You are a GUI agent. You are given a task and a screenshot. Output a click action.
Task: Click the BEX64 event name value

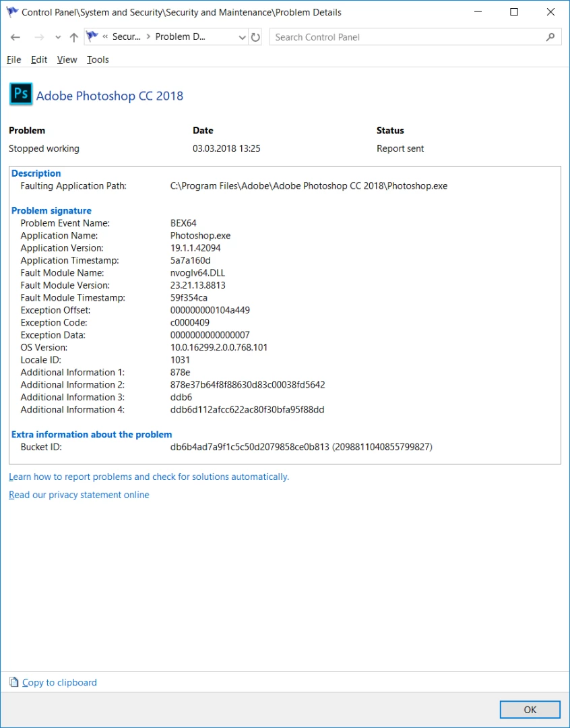[183, 223]
